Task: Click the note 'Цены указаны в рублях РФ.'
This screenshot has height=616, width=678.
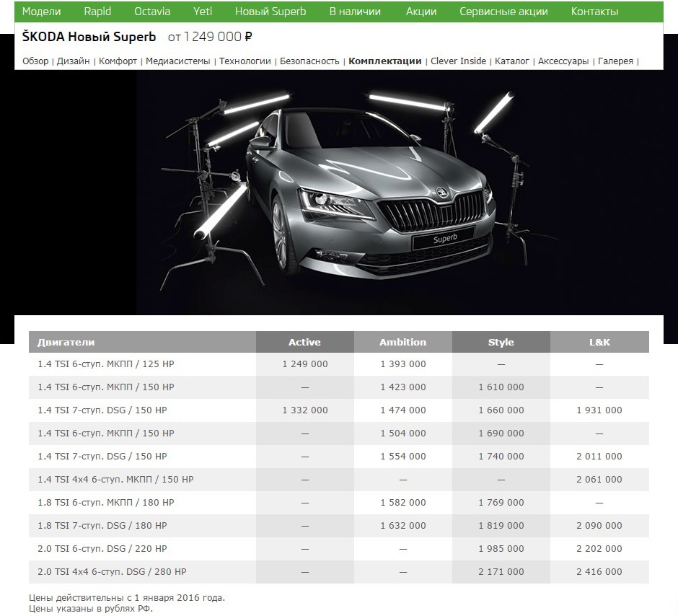Action: [91, 609]
